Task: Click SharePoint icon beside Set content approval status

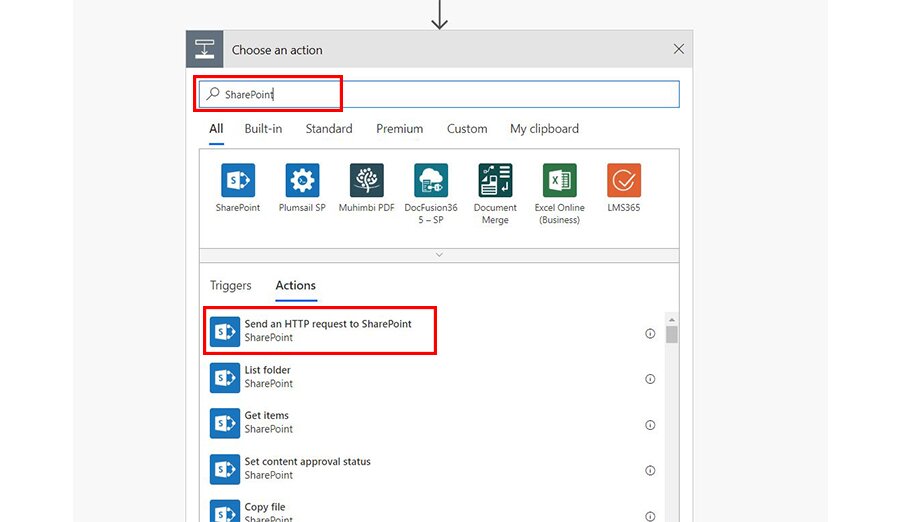Action: click(x=224, y=469)
